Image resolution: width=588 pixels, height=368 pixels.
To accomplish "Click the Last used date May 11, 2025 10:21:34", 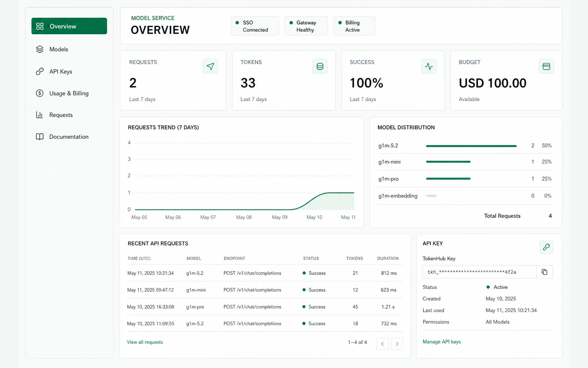I will pos(511,310).
